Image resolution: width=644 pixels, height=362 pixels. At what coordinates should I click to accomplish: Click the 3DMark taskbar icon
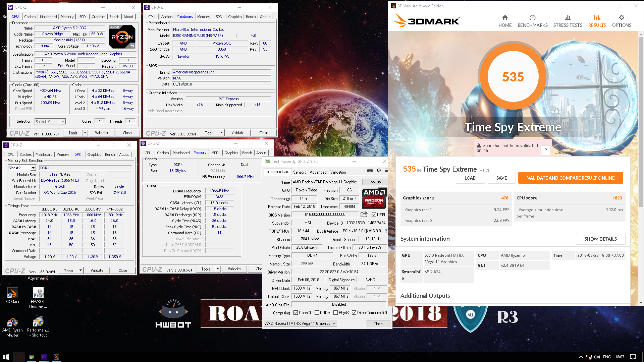[x=56, y=357]
